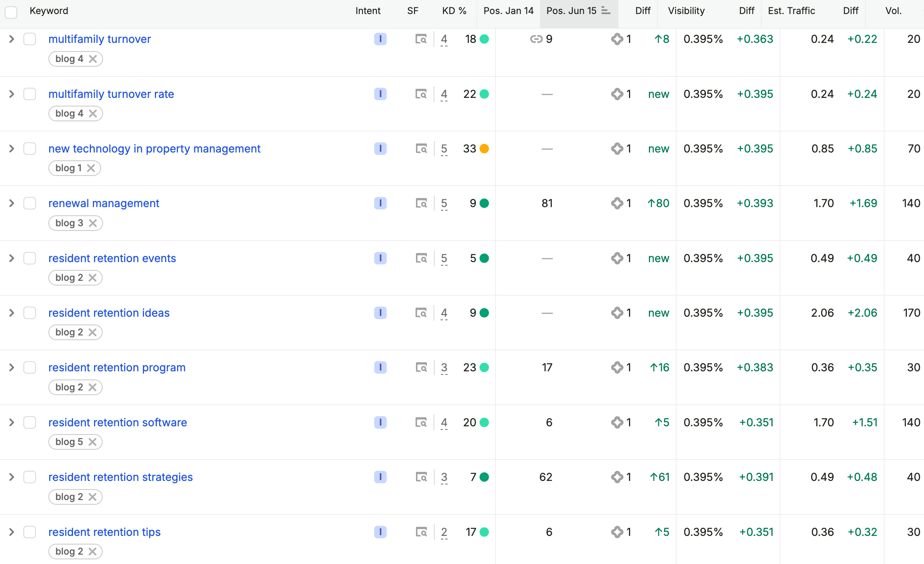The height and width of the screenshot is (564, 924).
Task: Click Keyword column header
Action: 49,11
